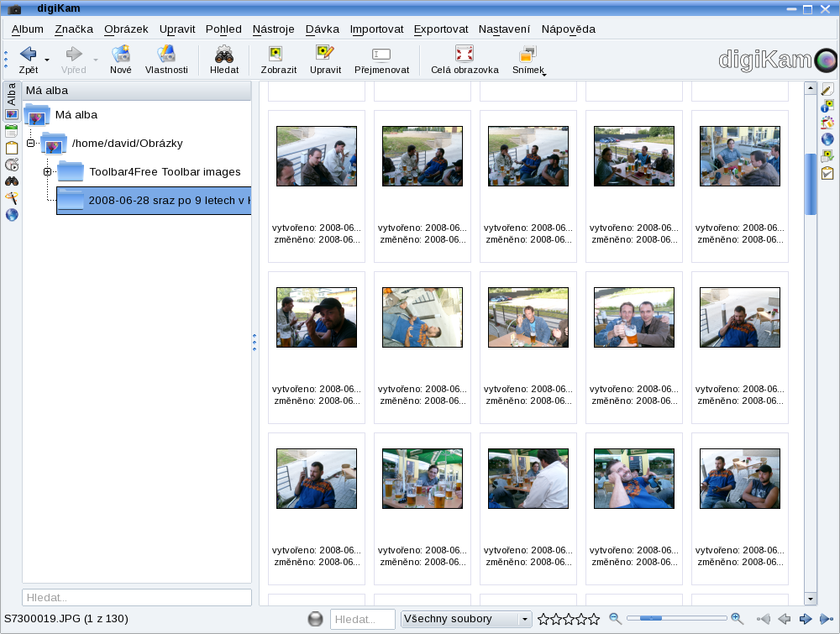This screenshot has height=634, width=840.
Task: Toggle the Alba sidebar tab
Action: coord(12,92)
